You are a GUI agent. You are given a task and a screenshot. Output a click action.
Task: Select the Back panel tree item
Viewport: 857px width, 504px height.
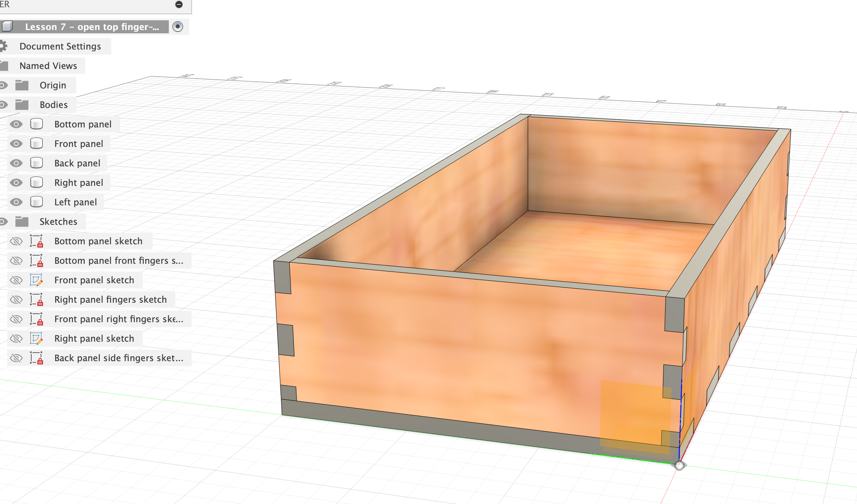click(77, 163)
